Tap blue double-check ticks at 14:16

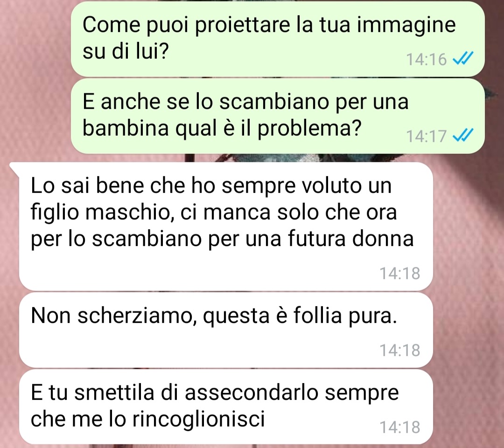[x=463, y=58]
